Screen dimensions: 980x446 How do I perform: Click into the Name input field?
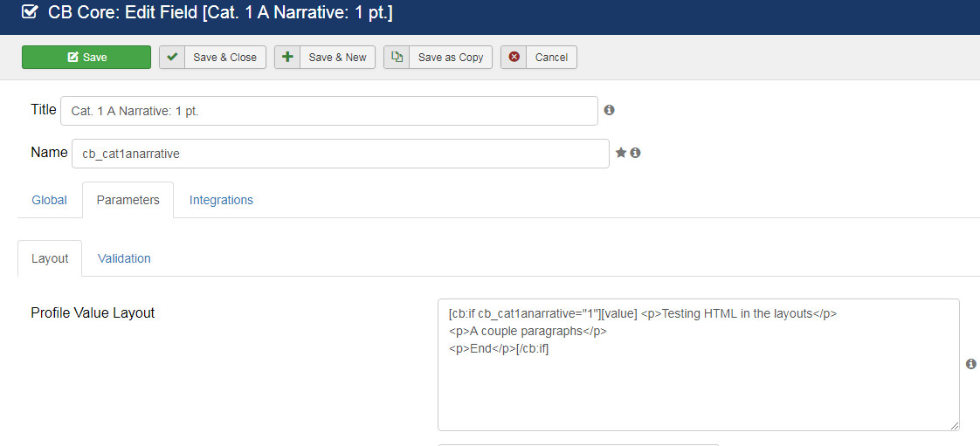pos(341,154)
